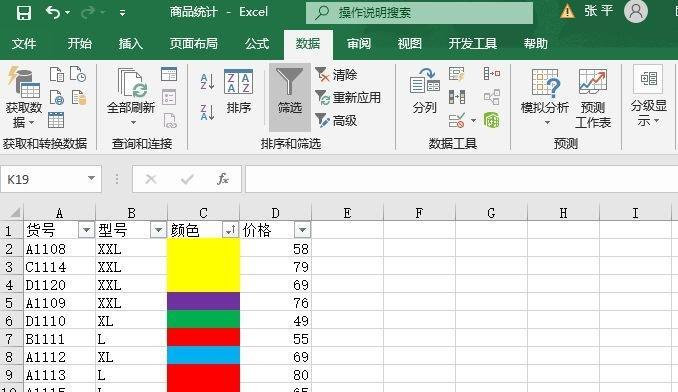Click the purple color cell in row 5
This screenshot has width=678, height=392.
click(x=203, y=302)
